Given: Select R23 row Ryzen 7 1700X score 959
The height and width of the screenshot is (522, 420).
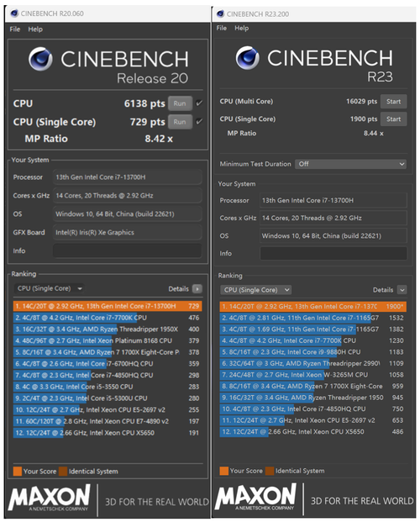Looking at the screenshot, I should tap(313, 386).
